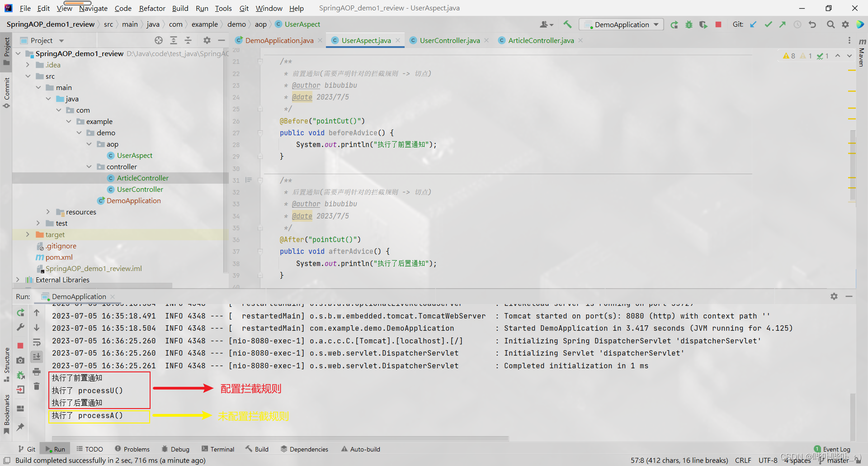868x466 pixels.
Task: Open the DemoApplication run configuration dropdown
Action: 622,24
